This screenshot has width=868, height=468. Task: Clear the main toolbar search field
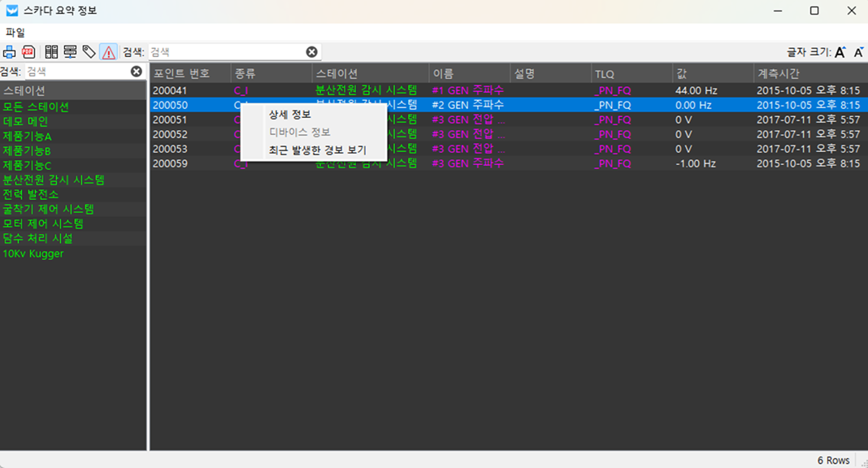(x=311, y=52)
